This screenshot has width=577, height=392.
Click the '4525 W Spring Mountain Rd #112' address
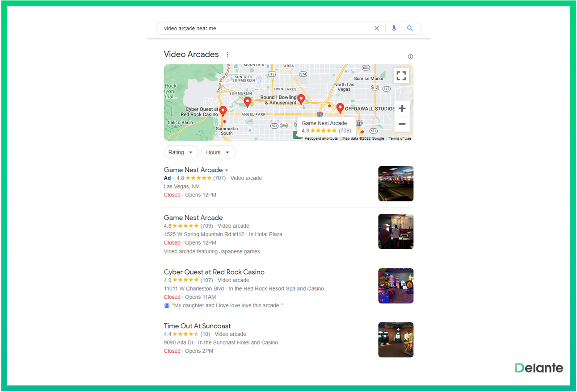tap(204, 234)
